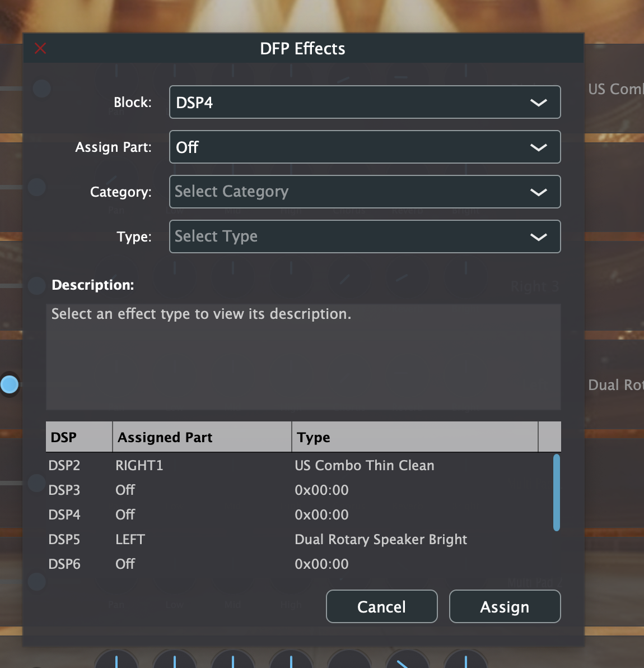The height and width of the screenshot is (668, 644).
Task: Click the leftmost knob below the dialog
Action: (116, 660)
